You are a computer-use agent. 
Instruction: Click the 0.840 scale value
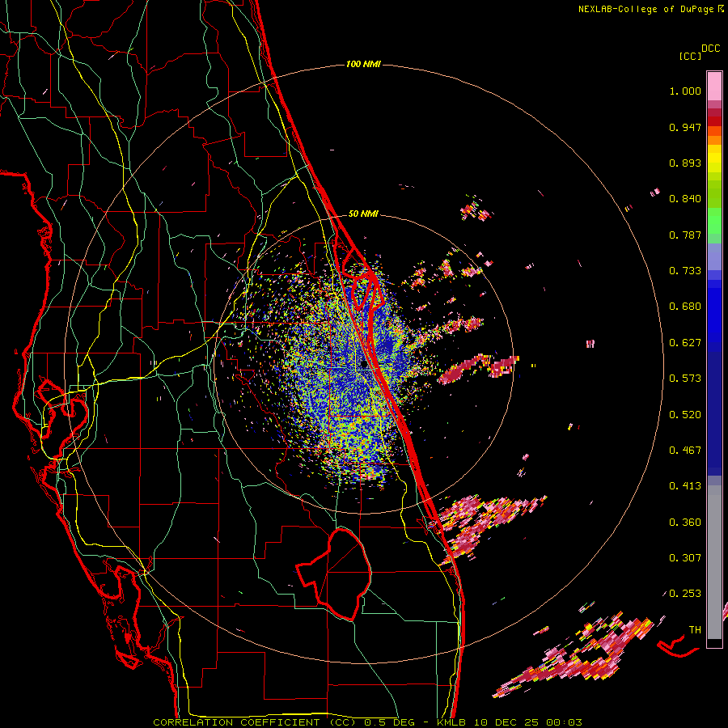(685, 199)
